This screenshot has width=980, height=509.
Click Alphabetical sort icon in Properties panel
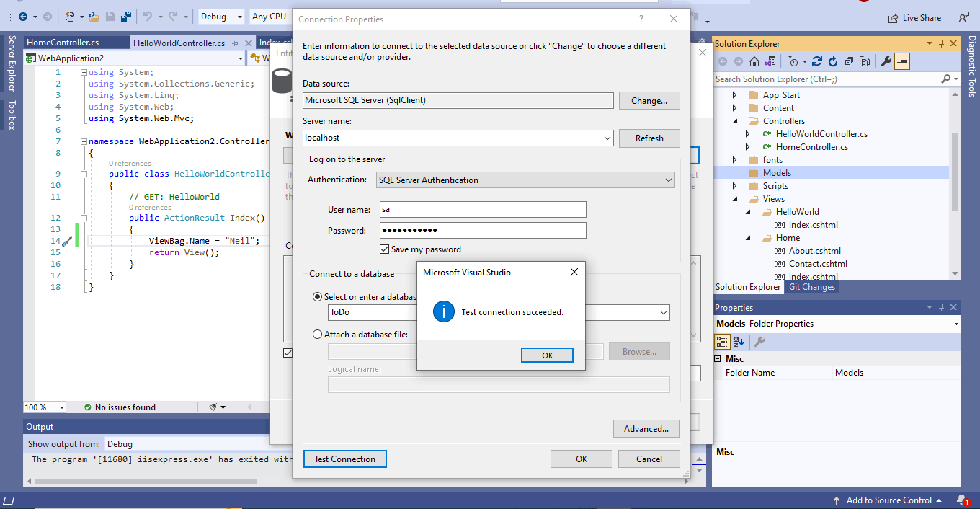(x=739, y=342)
